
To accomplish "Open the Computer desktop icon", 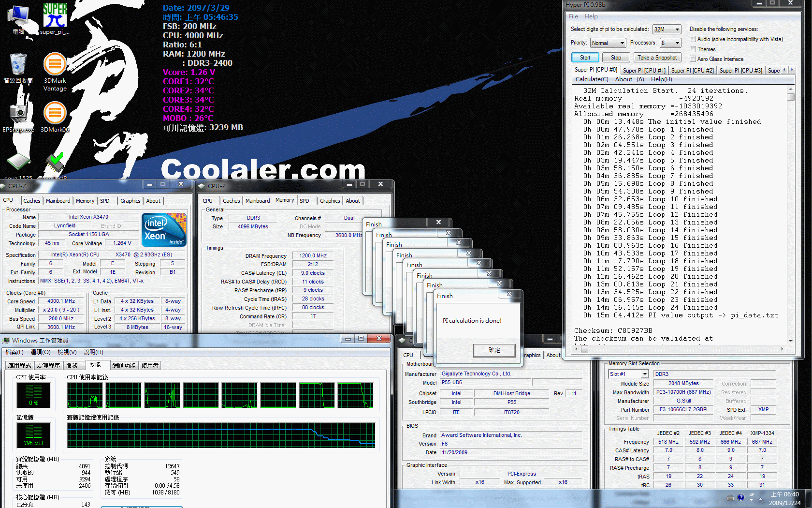I will coord(18,19).
